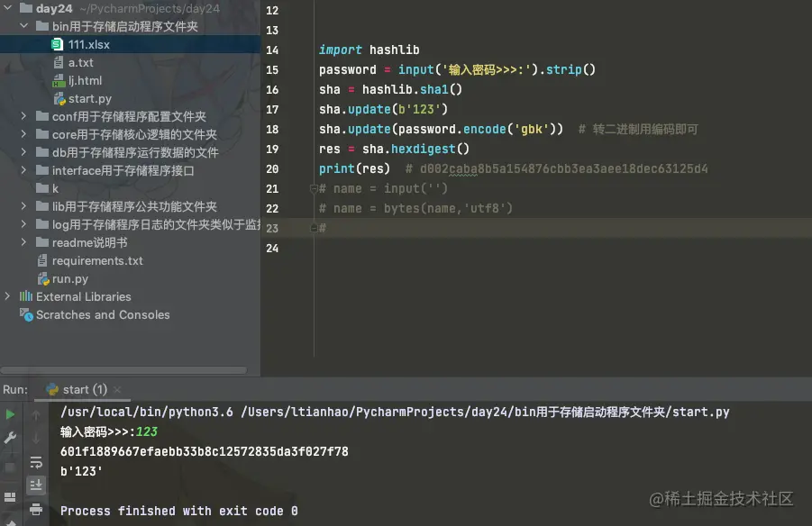Click print(res) statement on line 20

tap(354, 168)
